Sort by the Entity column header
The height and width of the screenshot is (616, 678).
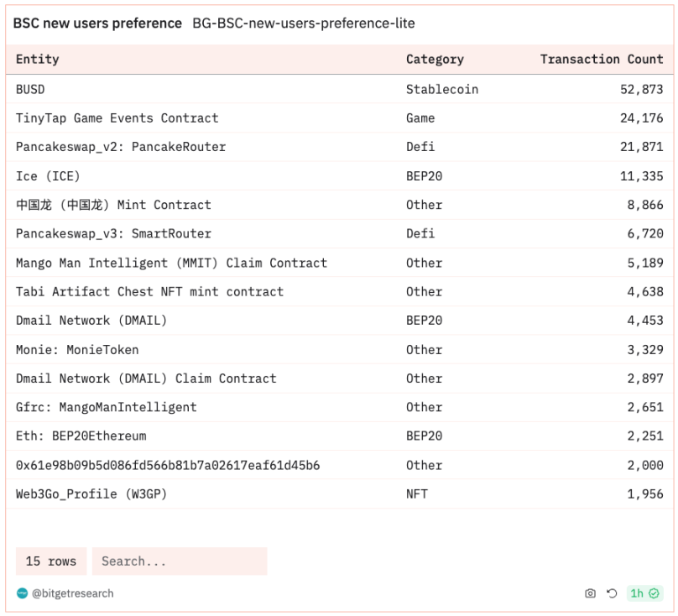point(38,60)
